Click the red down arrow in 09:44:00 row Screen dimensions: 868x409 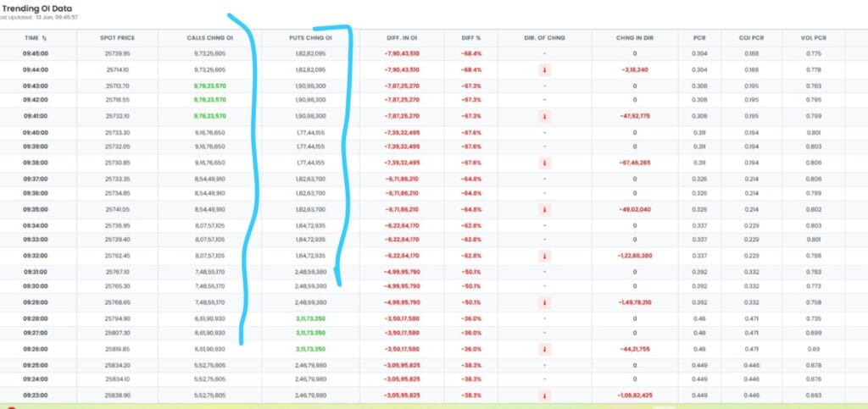pyautogui.click(x=543, y=69)
